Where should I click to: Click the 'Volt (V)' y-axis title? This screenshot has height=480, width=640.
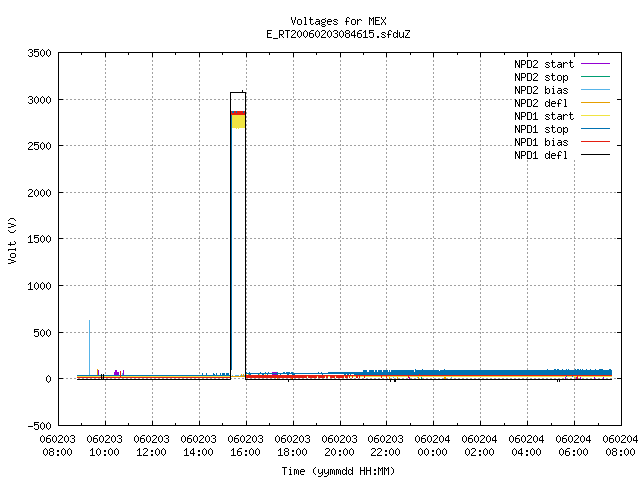point(12,240)
